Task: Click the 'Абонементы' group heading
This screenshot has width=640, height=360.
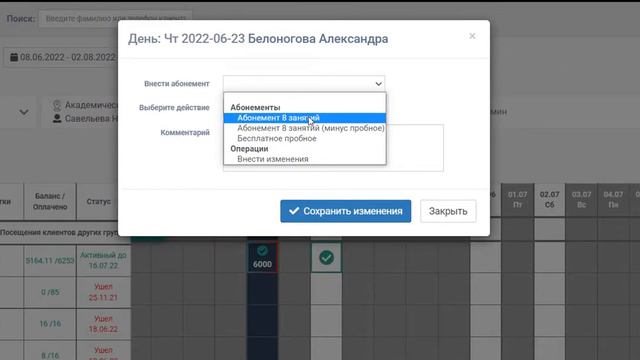Action: [x=255, y=107]
